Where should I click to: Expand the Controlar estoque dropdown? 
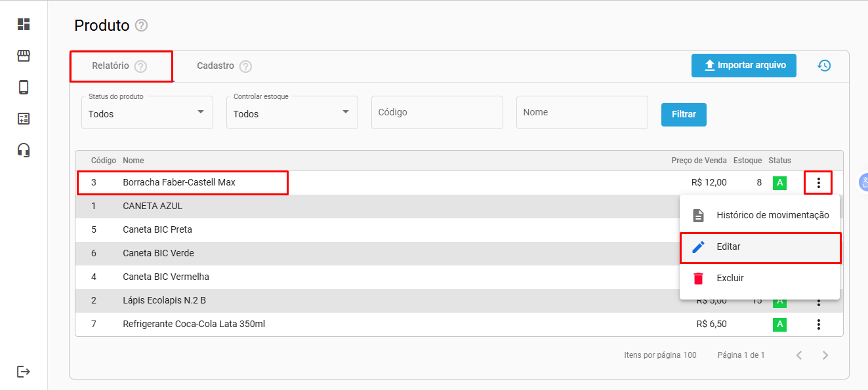(x=292, y=113)
